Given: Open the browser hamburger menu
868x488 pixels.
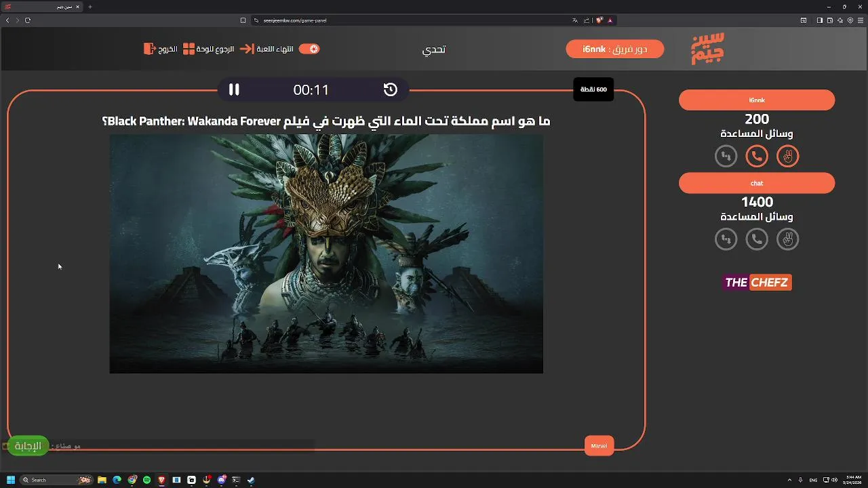Looking at the screenshot, I should (859, 20).
